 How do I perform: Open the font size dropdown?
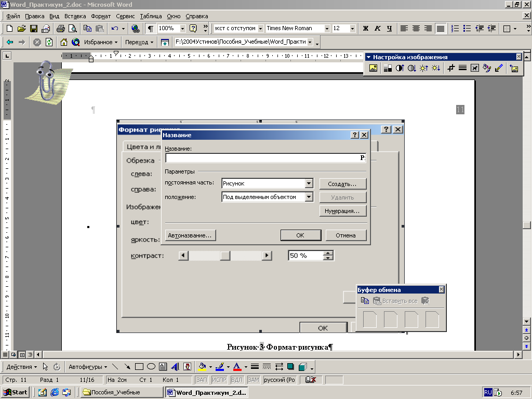click(x=353, y=29)
